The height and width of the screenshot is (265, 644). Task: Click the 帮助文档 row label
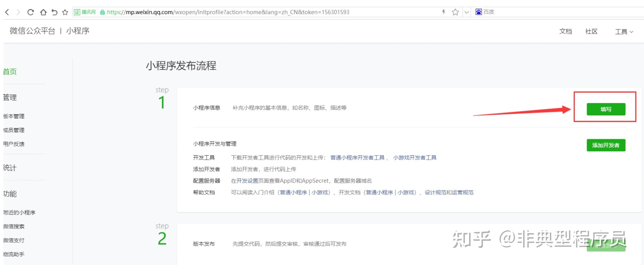tap(204, 192)
